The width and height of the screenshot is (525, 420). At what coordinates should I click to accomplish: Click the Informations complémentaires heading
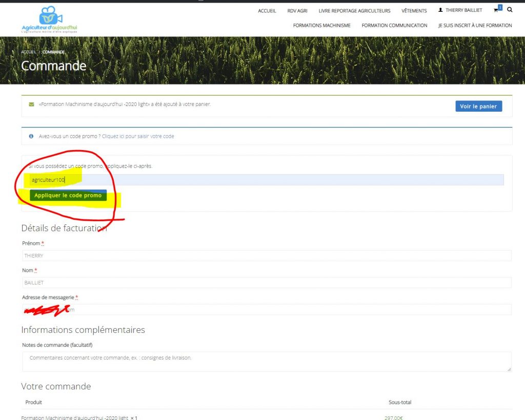pyautogui.click(x=83, y=330)
